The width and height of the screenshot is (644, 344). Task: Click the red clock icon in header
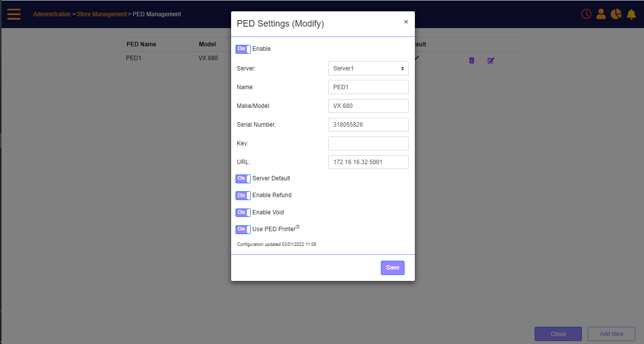coord(586,14)
